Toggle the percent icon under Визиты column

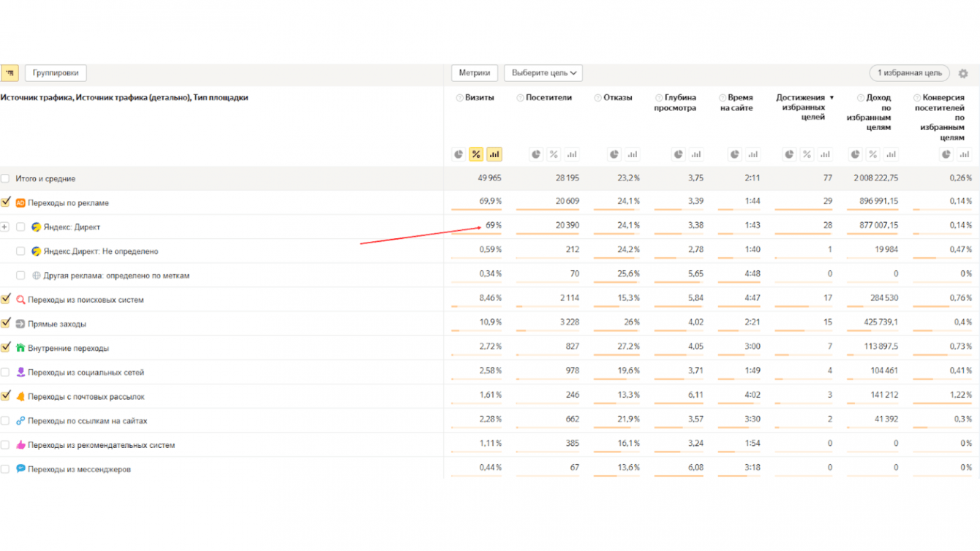476,154
